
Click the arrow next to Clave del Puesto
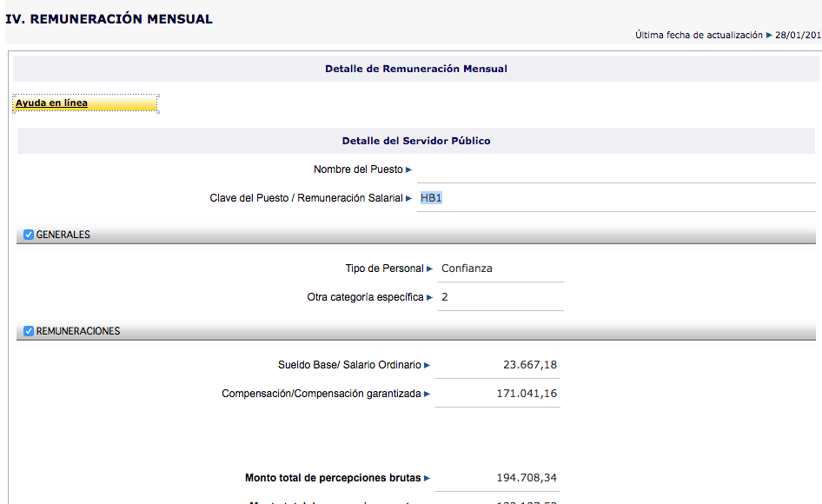click(x=409, y=198)
